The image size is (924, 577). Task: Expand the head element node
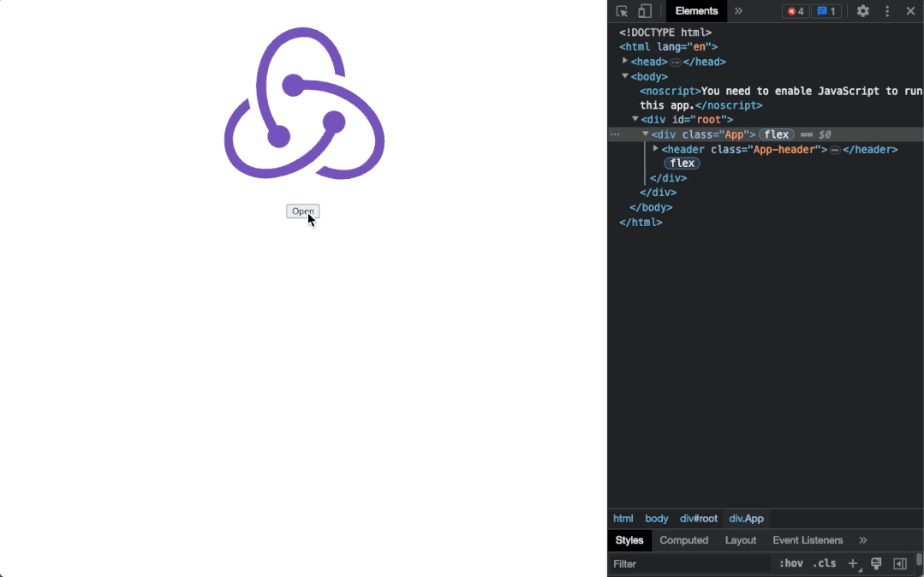point(624,61)
